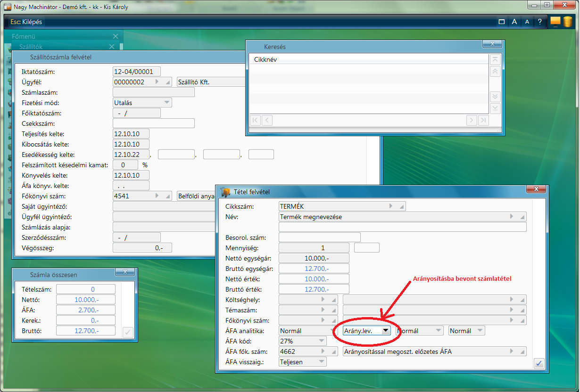This screenshot has width=580, height=392.
Task: Open the Arány.lev. ÁFA analitika dropdown
Action: pyautogui.click(x=386, y=331)
